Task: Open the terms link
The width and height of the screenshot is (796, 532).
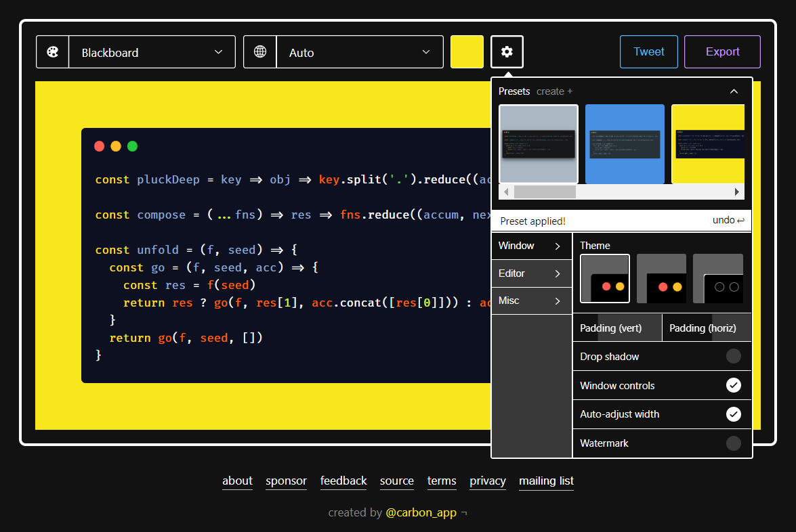Action: [442, 481]
